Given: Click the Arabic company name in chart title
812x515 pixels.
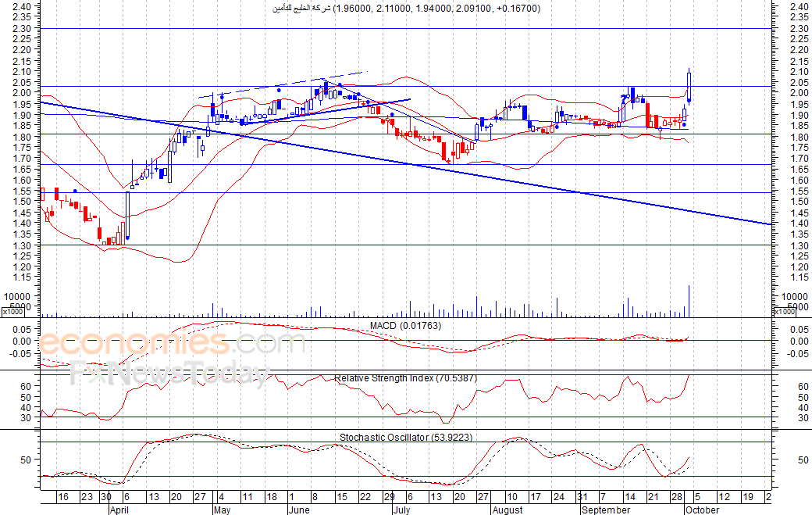Looking at the screenshot, I should pyautogui.click(x=301, y=9).
